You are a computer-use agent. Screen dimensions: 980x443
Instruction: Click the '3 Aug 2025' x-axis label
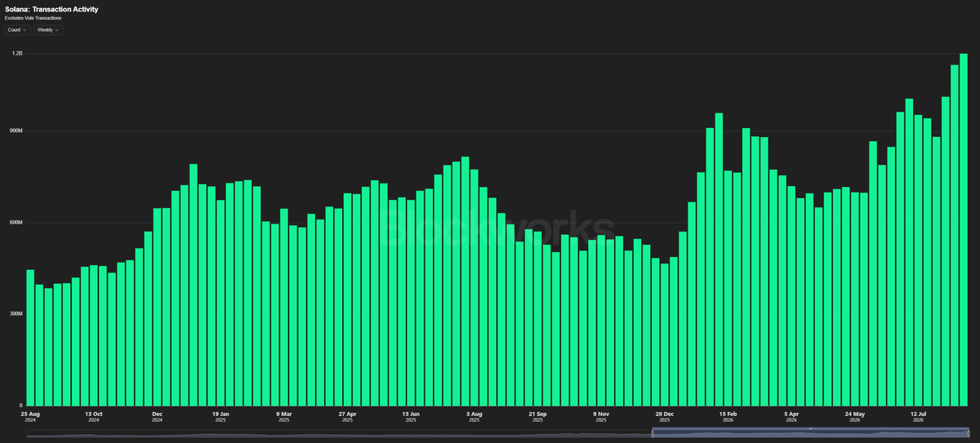click(474, 416)
